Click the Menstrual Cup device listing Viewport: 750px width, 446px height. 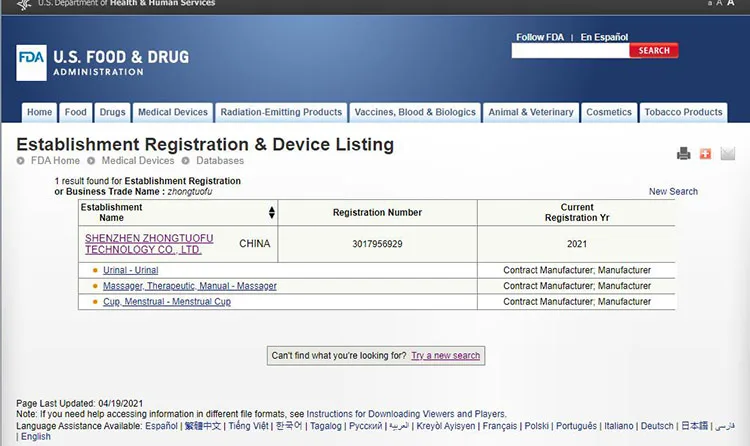pos(167,302)
